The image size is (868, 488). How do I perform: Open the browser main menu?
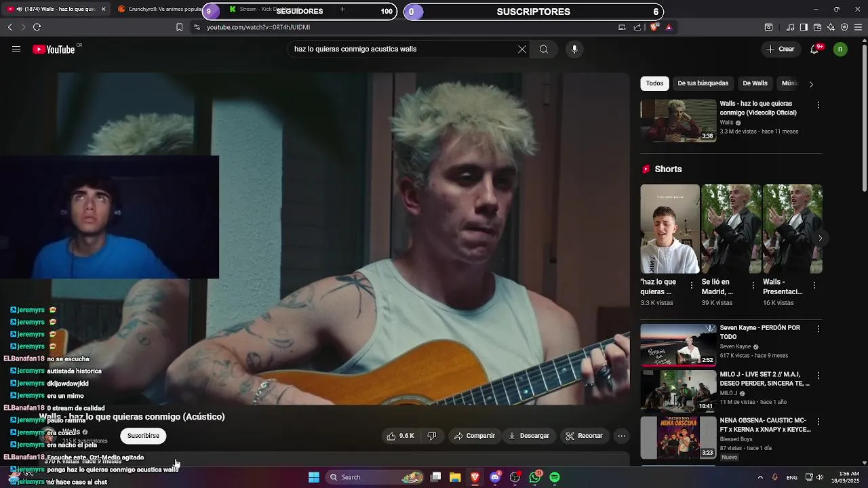859,27
